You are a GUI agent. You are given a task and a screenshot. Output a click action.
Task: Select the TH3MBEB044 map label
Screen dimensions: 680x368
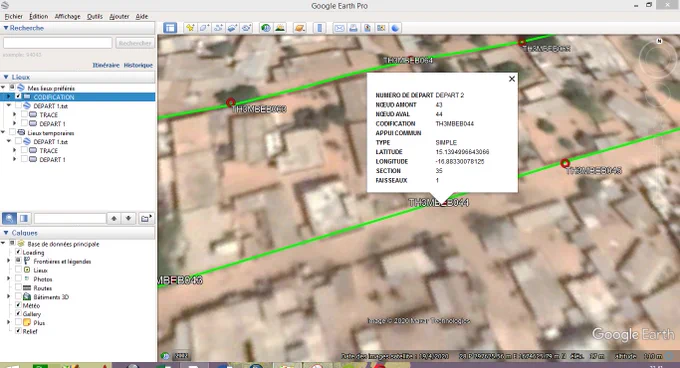tap(438, 202)
